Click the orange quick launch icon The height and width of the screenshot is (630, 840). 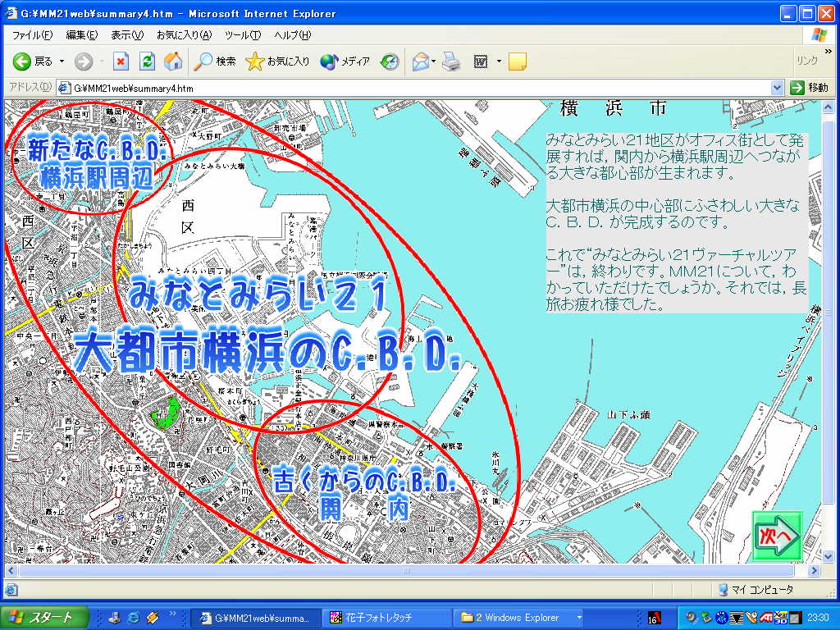point(152,618)
